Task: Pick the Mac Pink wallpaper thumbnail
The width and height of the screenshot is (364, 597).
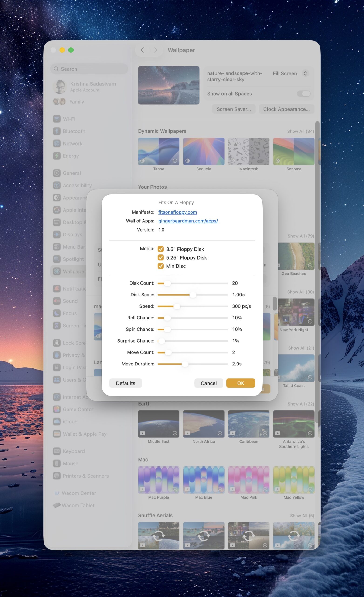Action: click(248, 480)
